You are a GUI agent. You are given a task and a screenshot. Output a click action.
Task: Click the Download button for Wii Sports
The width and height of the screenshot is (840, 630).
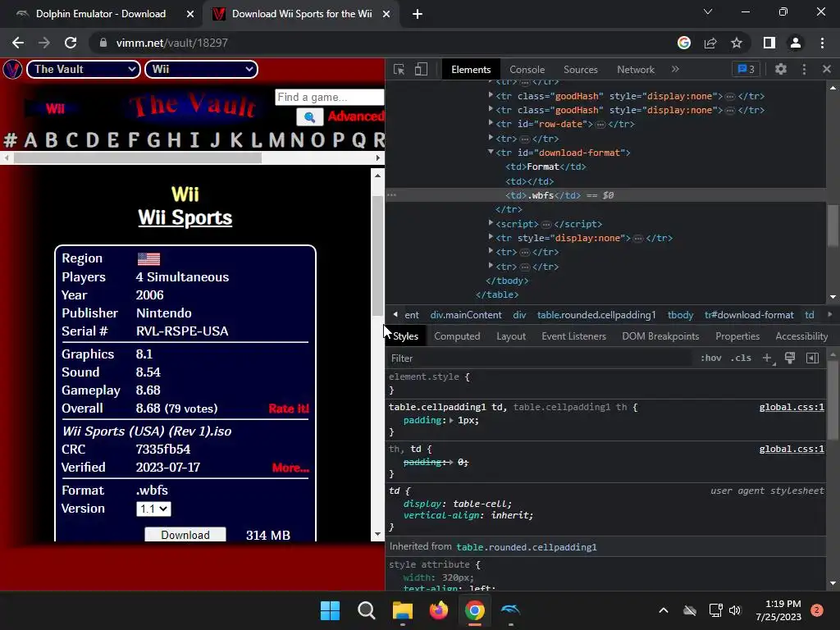[x=185, y=535]
